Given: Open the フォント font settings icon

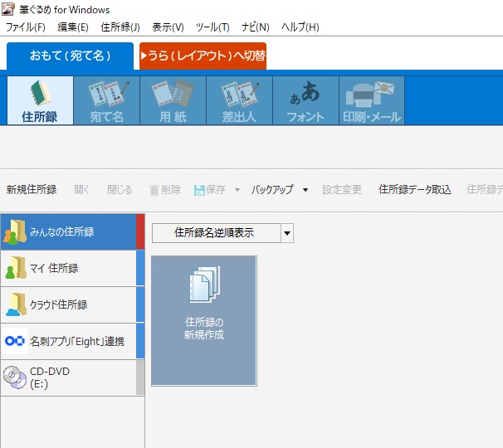Looking at the screenshot, I should click(305, 101).
